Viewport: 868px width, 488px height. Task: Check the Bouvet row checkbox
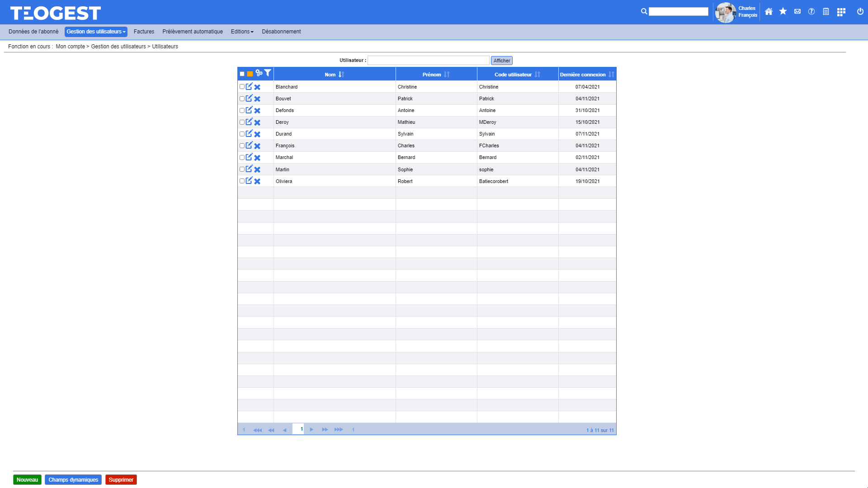tap(242, 99)
